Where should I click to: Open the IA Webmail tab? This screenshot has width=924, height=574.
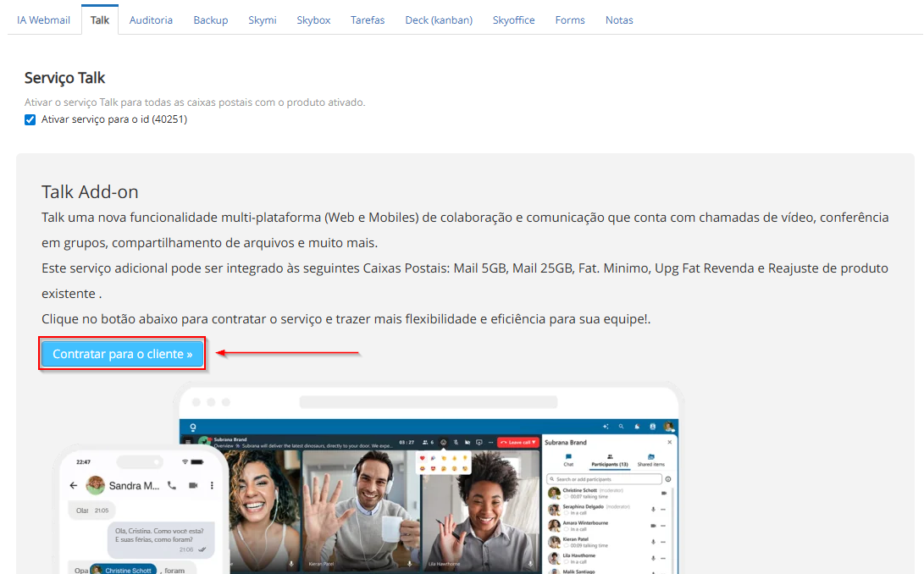point(43,19)
